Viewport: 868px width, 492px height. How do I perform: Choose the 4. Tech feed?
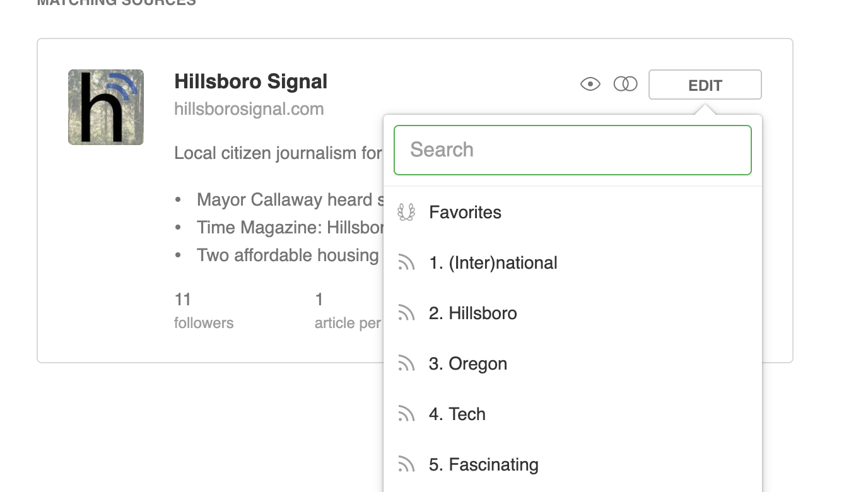[457, 414]
